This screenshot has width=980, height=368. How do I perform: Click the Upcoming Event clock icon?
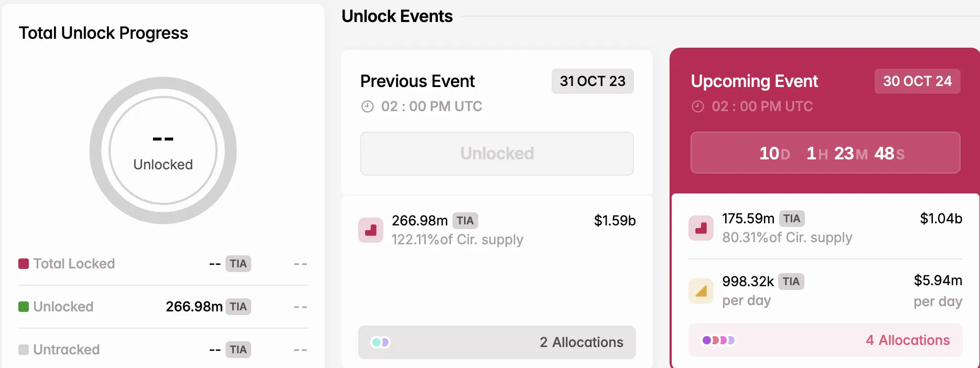[698, 106]
